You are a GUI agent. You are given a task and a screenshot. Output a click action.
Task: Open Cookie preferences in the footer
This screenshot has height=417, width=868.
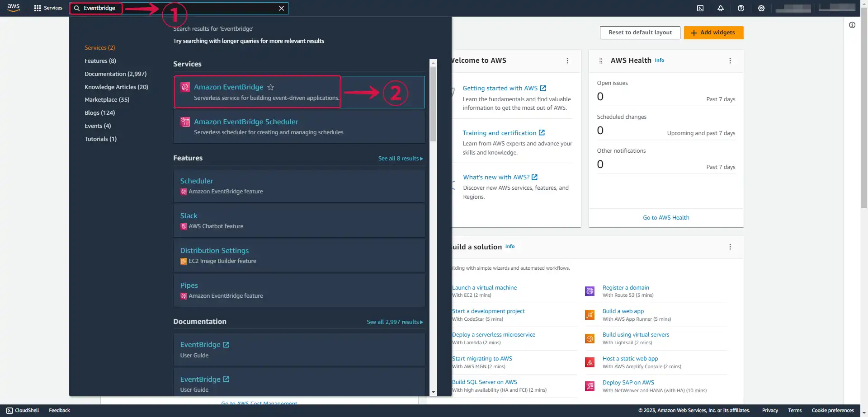pyautogui.click(x=833, y=411)
